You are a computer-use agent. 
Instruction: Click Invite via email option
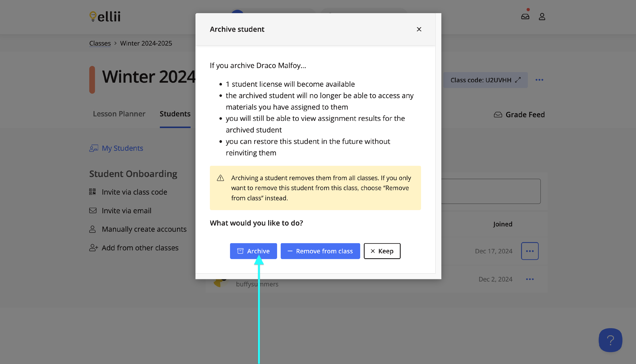126,211
